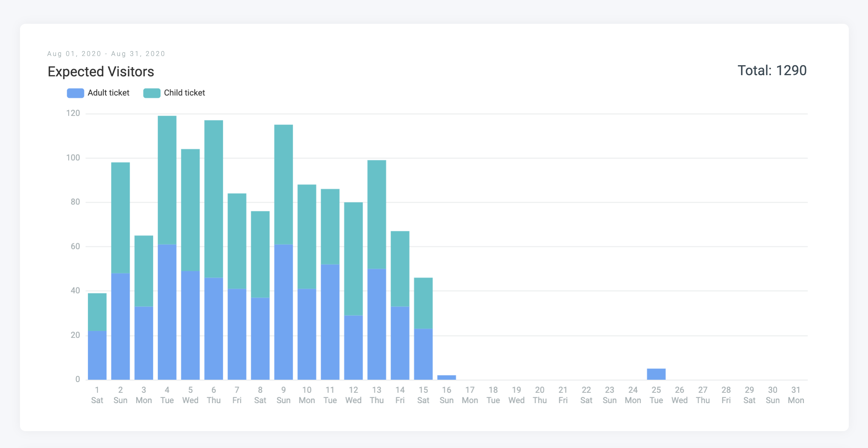Click adult segment of Aug 15 bar
Viewport: 868px width, 448px height.
[x=423, y=354]
